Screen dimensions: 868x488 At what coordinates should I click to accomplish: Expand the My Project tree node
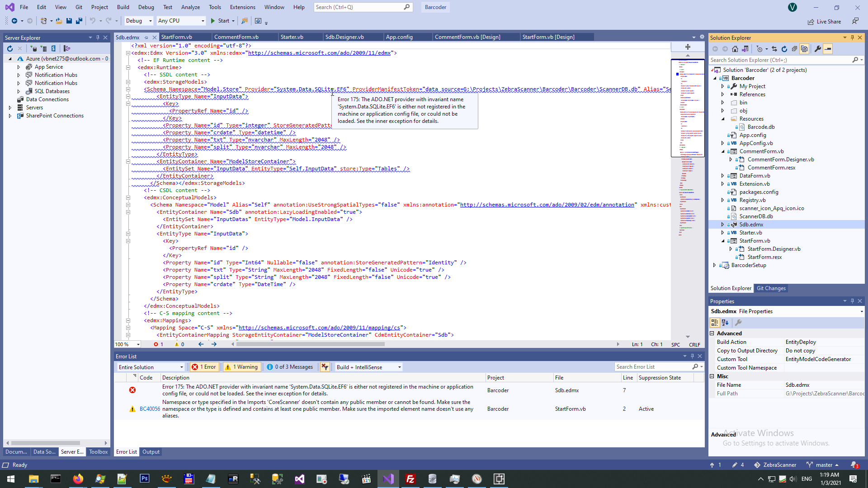(x=722, y=86)
